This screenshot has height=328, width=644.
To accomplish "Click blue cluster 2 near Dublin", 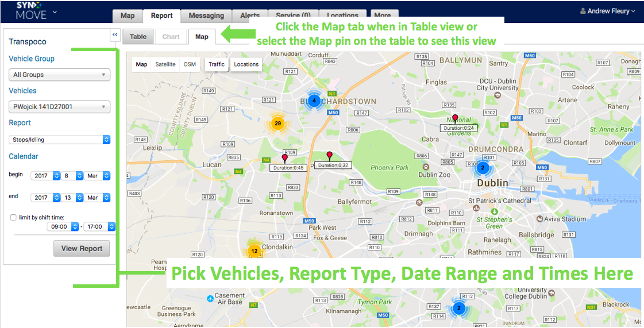I will coord(483,168).
